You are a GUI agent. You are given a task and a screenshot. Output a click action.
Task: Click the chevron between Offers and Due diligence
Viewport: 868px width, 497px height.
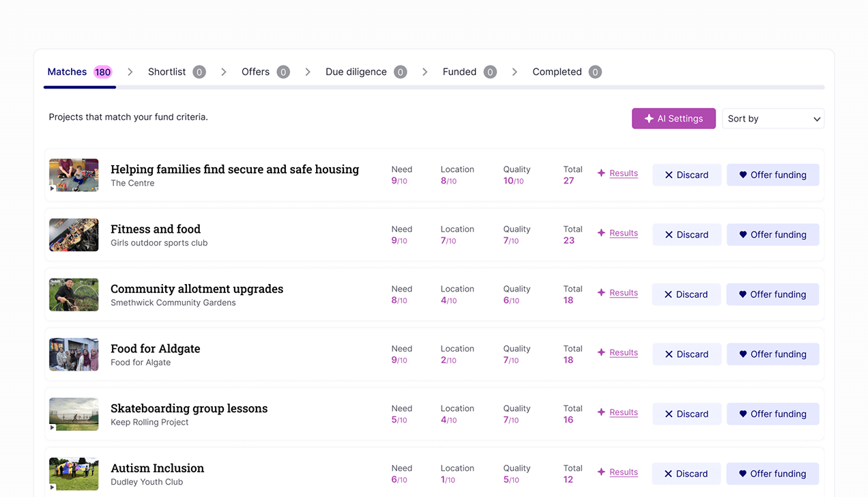point(308,72)
